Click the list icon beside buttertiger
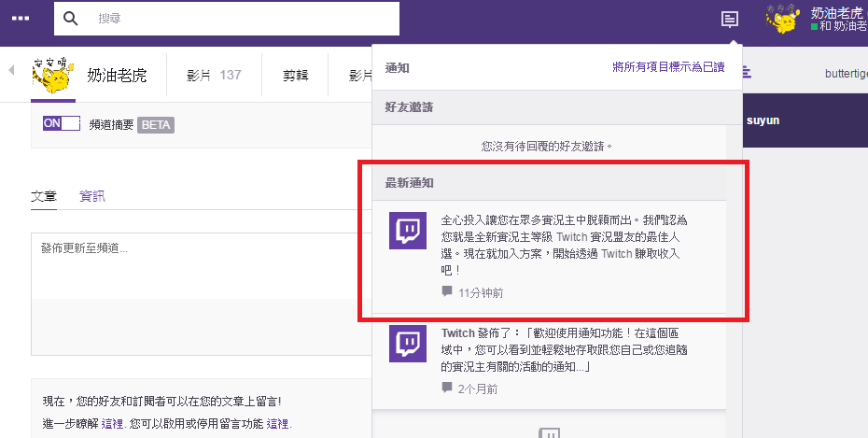Screen dimensions: 868x438 pyautogui.click(x=747, y=72)
